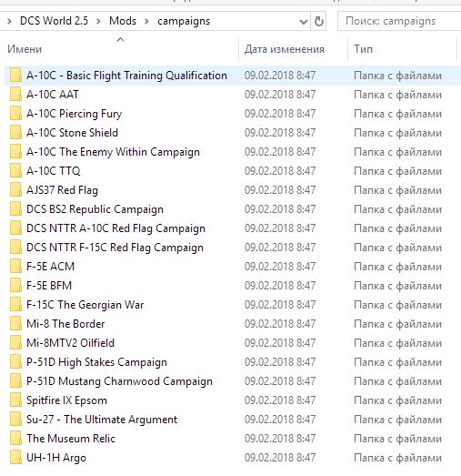Image resolution: width=461 pixels, height=476 pixels.
Task: Select the 'A-10C Piercing Fury' folder name
Action: [75, 114]
